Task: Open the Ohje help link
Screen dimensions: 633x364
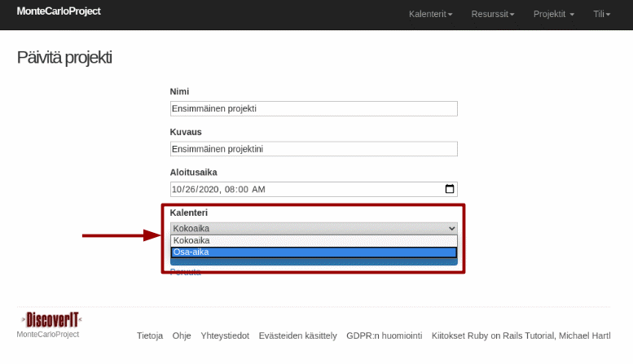Action: (182, 335)
